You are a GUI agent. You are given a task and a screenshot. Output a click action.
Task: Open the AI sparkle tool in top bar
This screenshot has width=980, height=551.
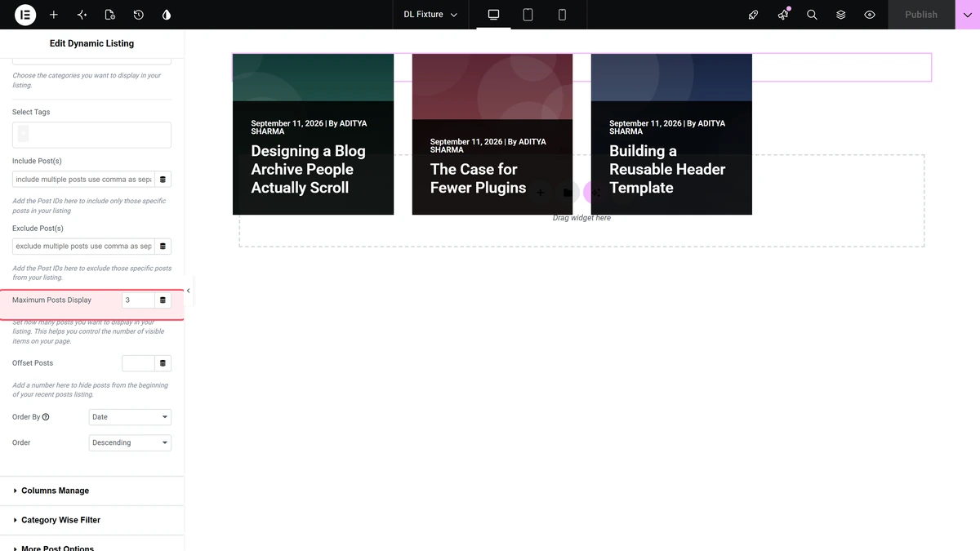(82, 15)
